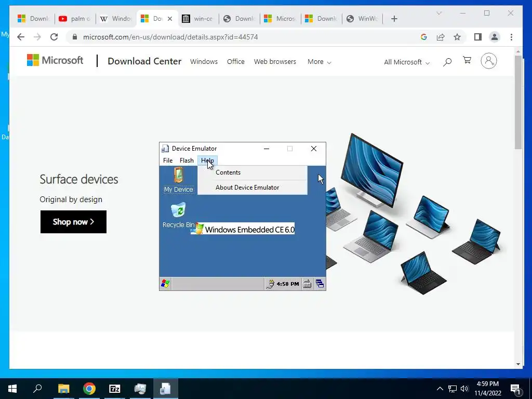Switch to the Wikipedia Windows tab
Viewport: 532px width, 399px height.
[116, 19]
